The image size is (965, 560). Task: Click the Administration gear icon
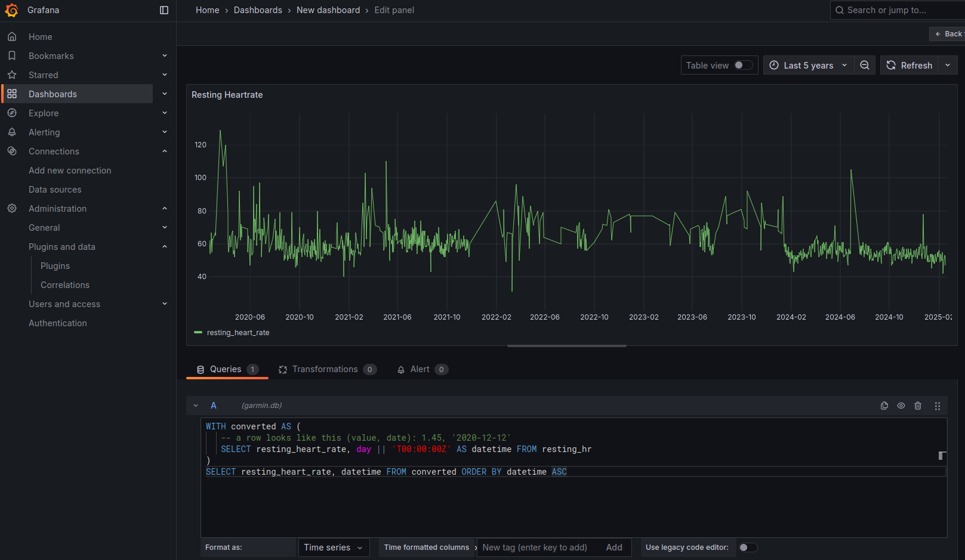pyautogui.click(x=12, y=209)
